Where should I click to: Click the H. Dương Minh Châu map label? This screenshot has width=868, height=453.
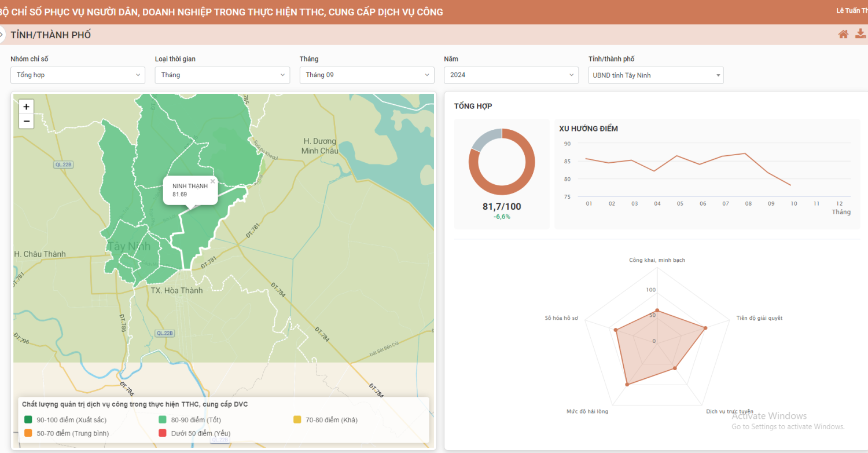click(x=320, y=146)
